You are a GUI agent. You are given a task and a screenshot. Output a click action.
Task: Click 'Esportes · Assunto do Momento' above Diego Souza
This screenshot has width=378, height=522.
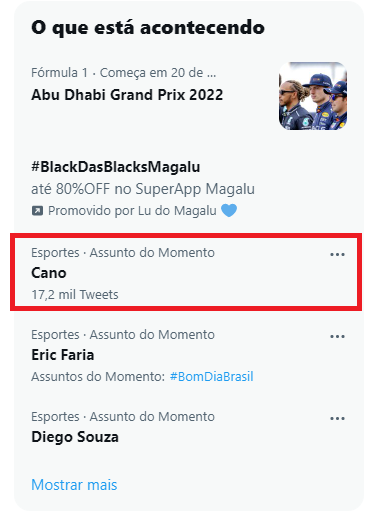[123, 417]
